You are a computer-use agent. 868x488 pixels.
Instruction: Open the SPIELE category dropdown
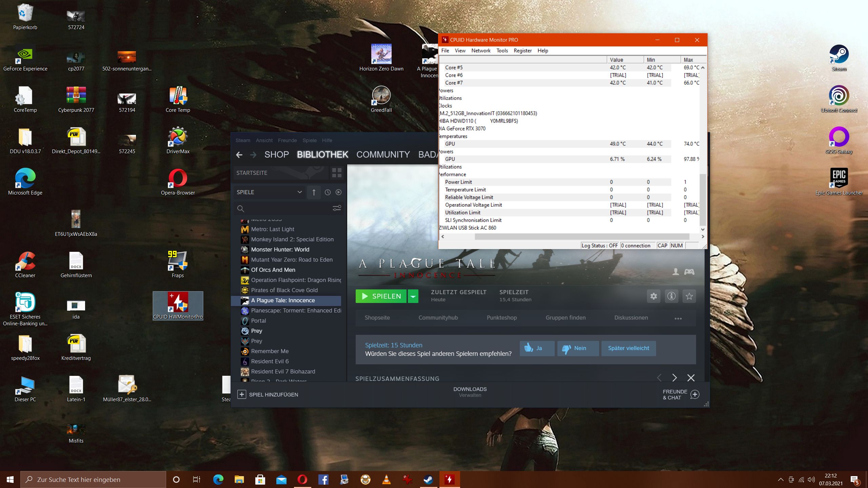(269, 192)
